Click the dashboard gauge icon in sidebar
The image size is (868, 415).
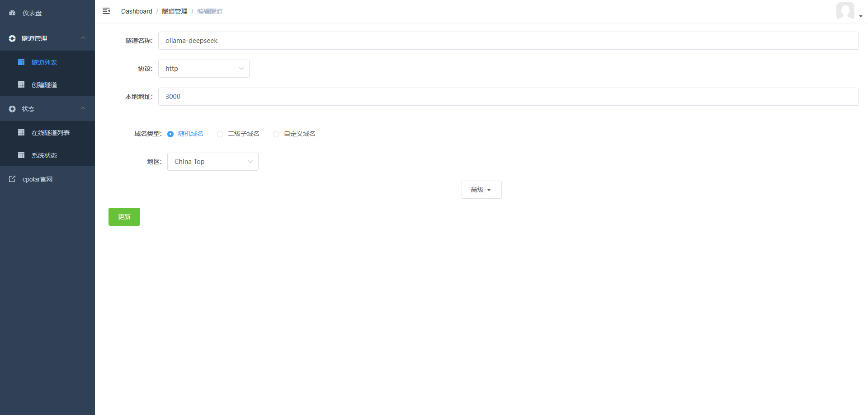12,13
